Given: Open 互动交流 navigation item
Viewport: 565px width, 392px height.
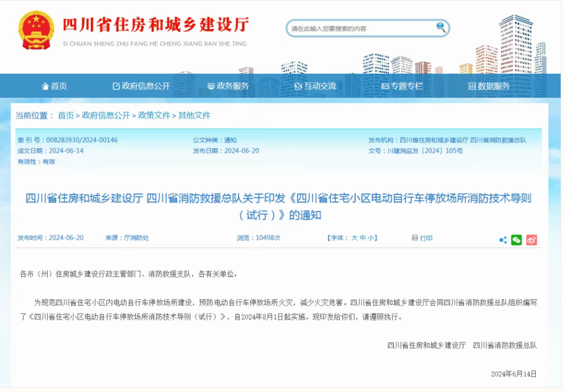Looking at the screenshot, I should (x=315, y=86).
